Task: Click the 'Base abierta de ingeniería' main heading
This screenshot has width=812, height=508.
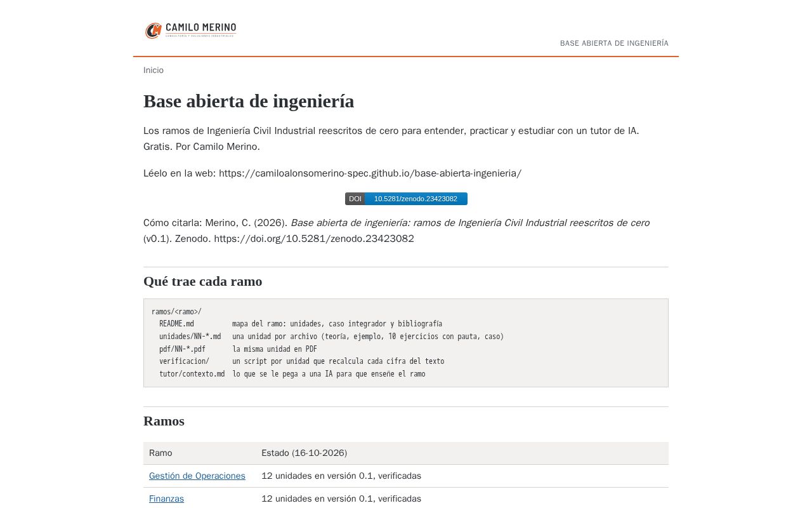Action: [249, 101]
